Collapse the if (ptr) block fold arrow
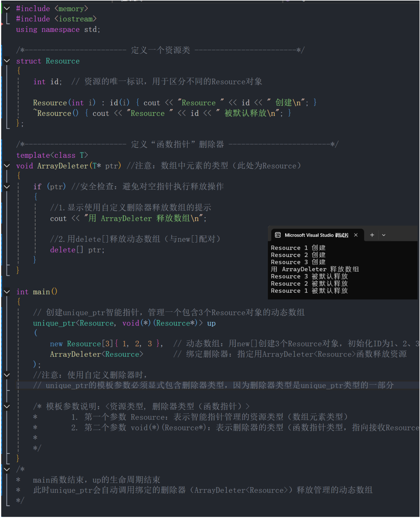This screenshot has width=420, height=521. click(x=7, y=186)
